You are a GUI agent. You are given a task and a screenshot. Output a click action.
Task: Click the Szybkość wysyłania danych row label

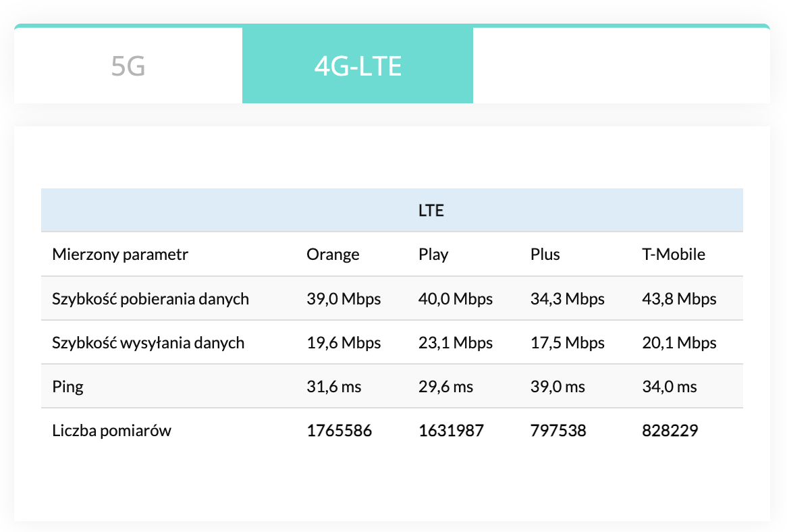(148, 342)
